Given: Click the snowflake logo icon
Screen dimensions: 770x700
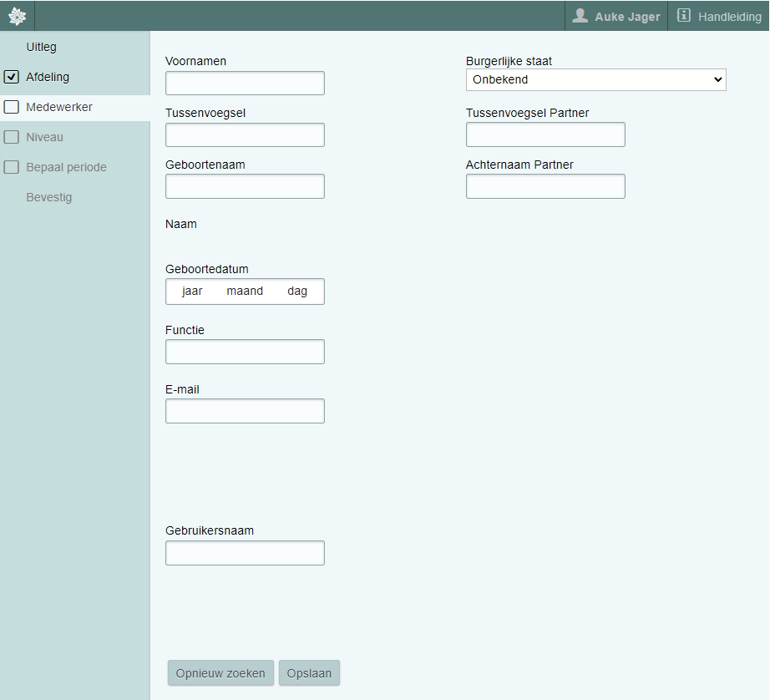Looking at the screenshot, I should 17,16.
